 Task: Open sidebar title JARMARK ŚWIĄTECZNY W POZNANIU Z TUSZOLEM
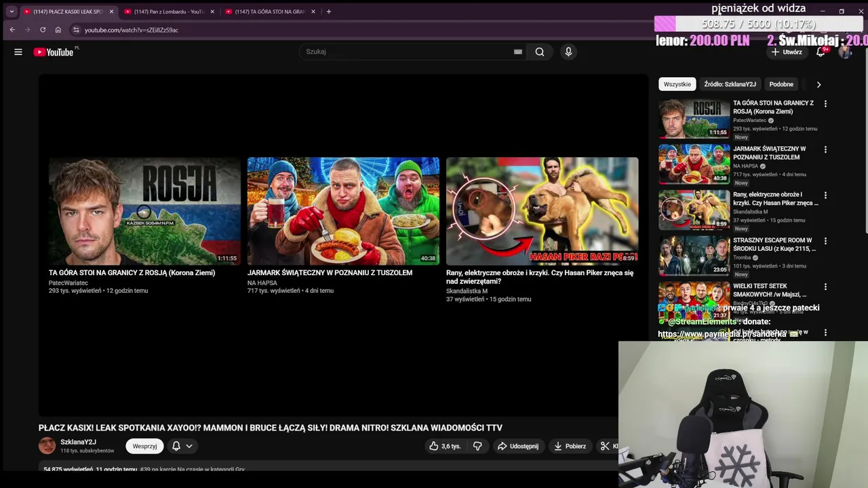(770, 152)
